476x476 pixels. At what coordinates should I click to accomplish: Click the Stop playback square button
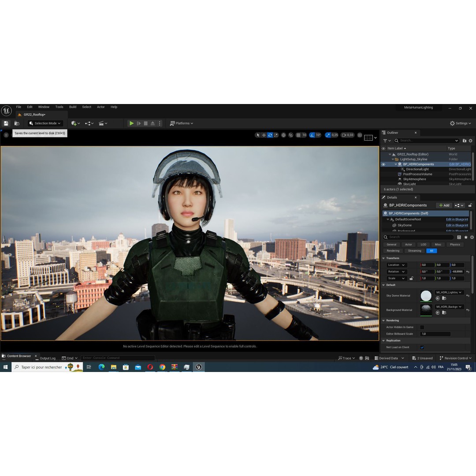coord(146,123)
